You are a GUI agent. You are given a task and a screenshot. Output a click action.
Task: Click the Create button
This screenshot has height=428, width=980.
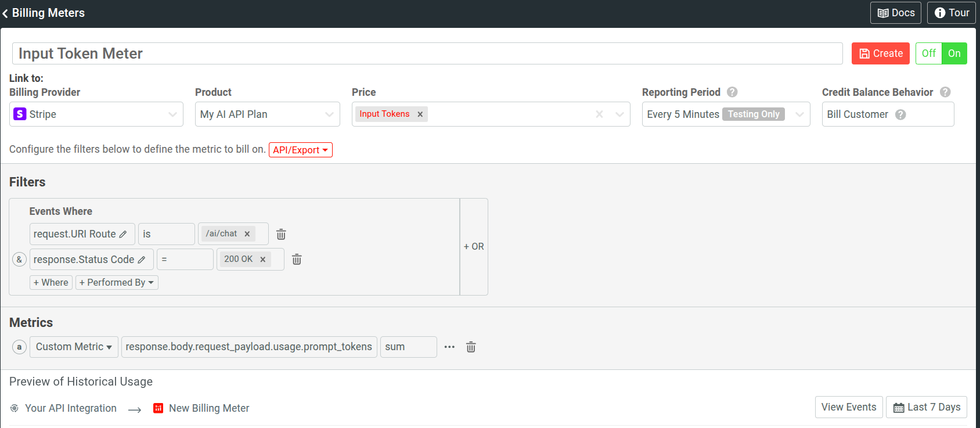pyautogui.click(x=880, y=53)
